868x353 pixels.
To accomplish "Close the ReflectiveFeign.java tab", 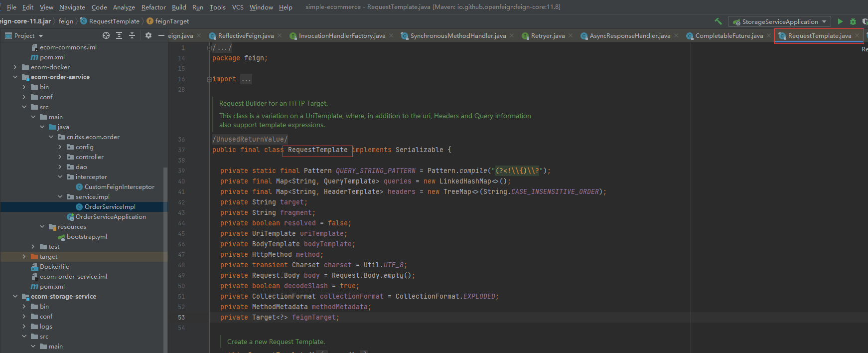I will tap(280, 35).
